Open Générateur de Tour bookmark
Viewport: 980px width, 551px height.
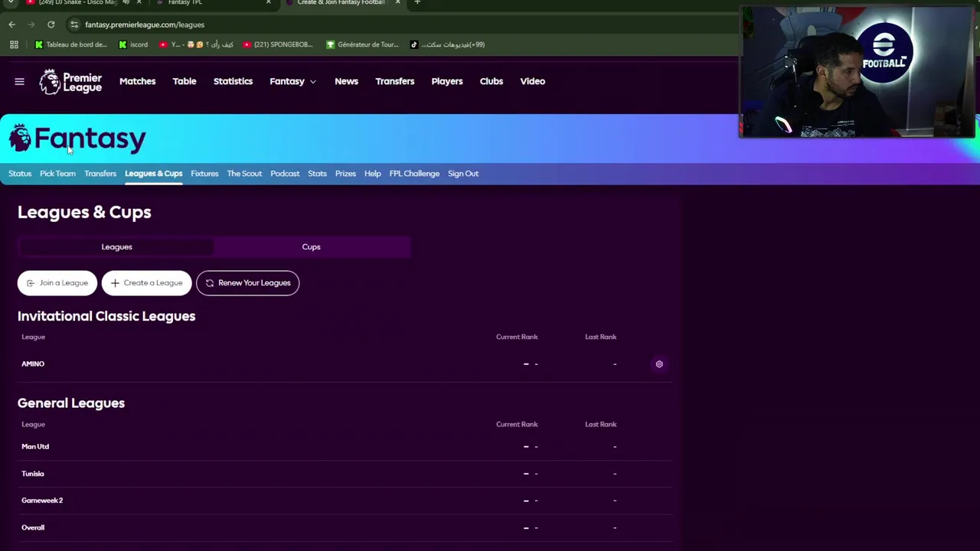[362, 44]
